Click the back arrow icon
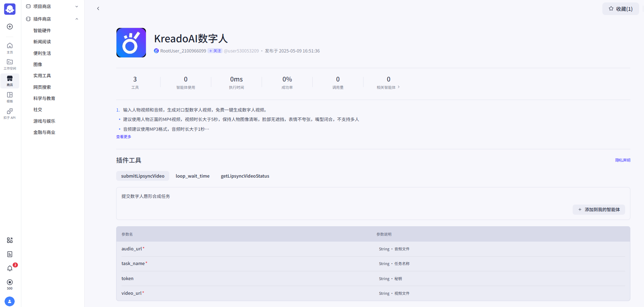The height and width of the screenshot is (307, 644). coord(98,8)
